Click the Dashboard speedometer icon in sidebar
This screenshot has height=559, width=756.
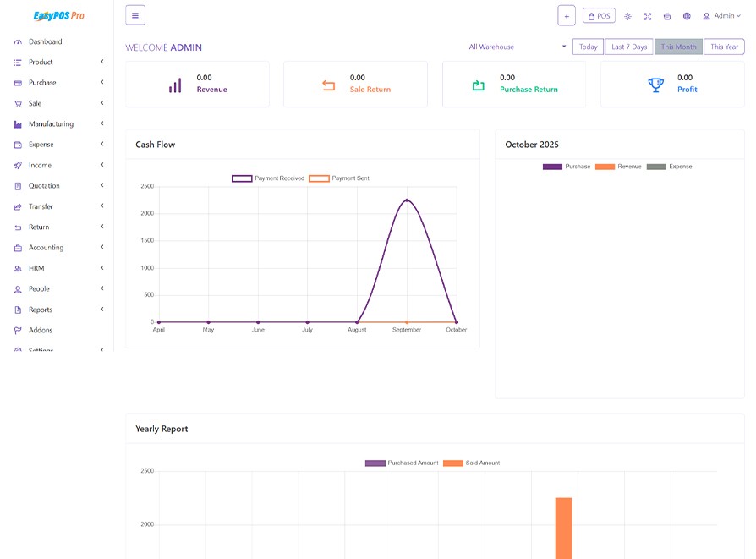coord(18,41)
